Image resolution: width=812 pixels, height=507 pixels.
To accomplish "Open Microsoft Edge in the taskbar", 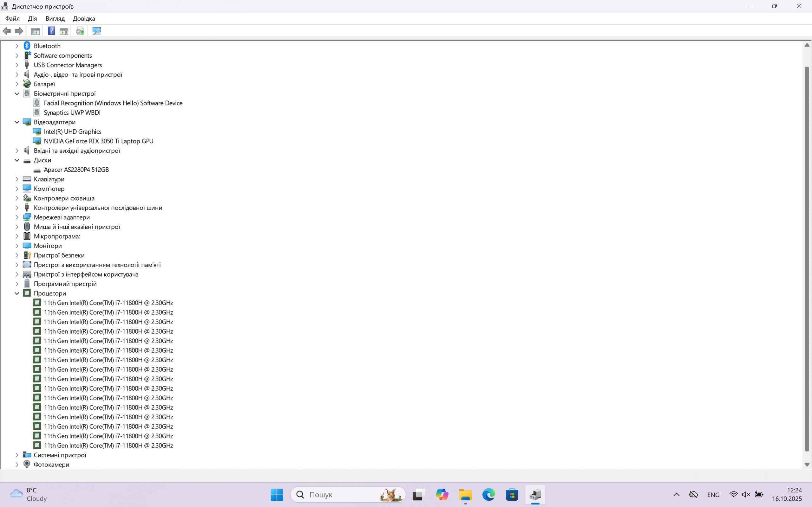I will 488,495.
